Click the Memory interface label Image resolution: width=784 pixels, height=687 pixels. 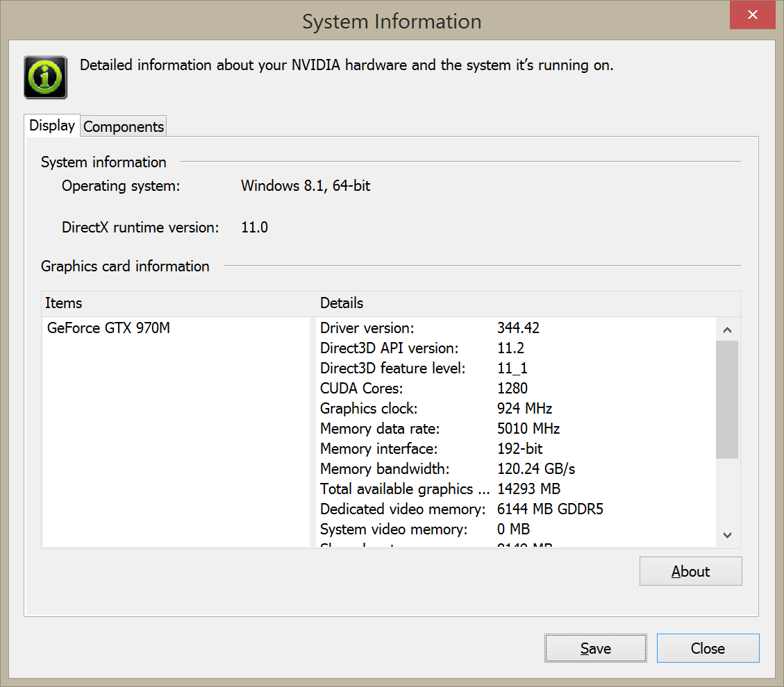pos(378,448)
